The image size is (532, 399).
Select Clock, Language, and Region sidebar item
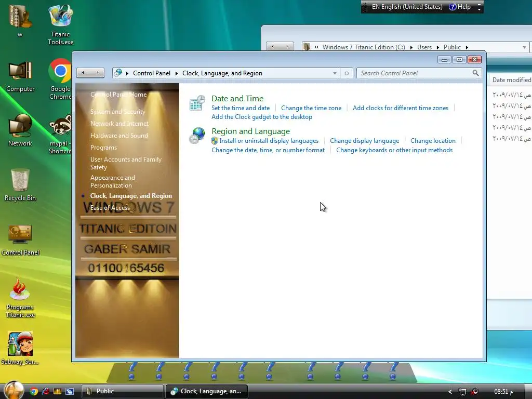click(131, 196)
